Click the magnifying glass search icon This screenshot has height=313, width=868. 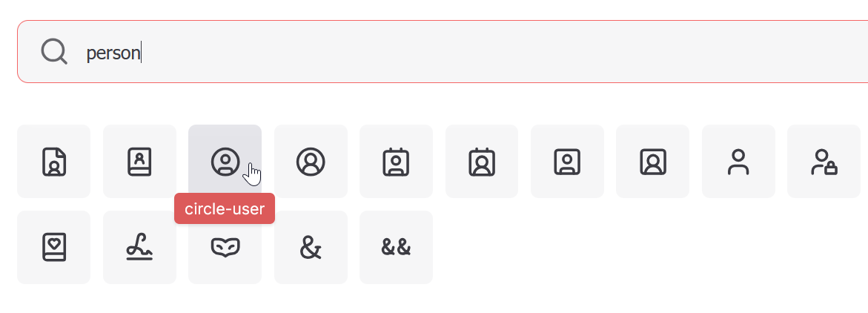click(x=54, y=52)
